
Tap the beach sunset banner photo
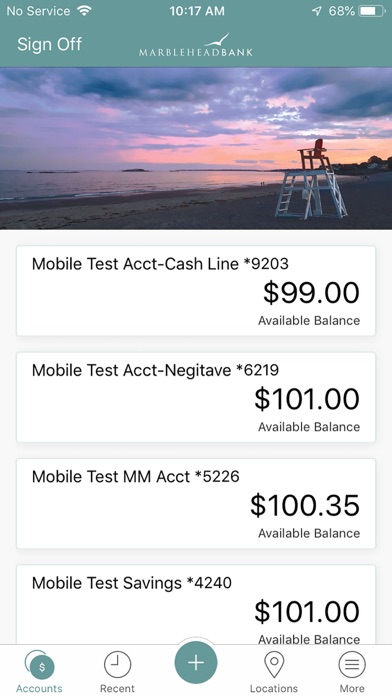(x=196, y=148)
